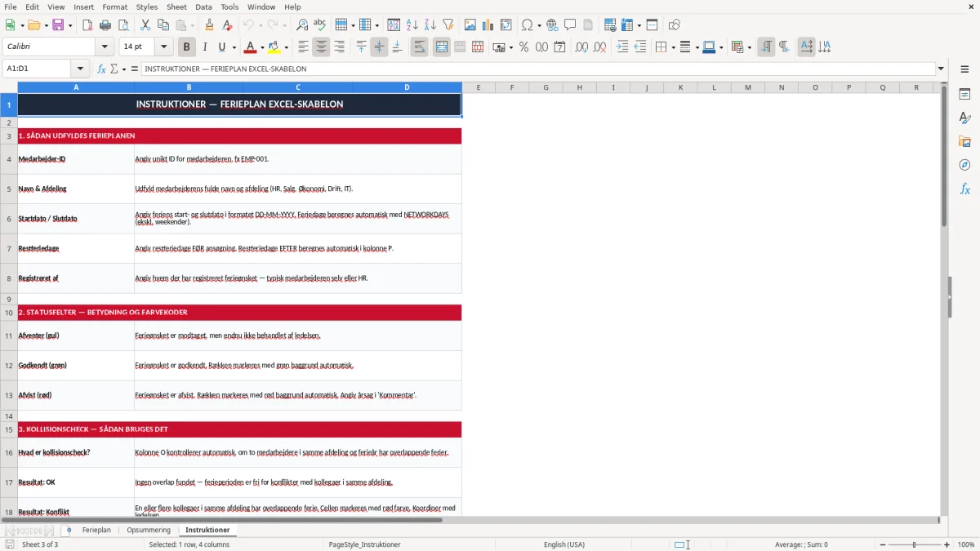Open the Data menu

pos(203,7)
